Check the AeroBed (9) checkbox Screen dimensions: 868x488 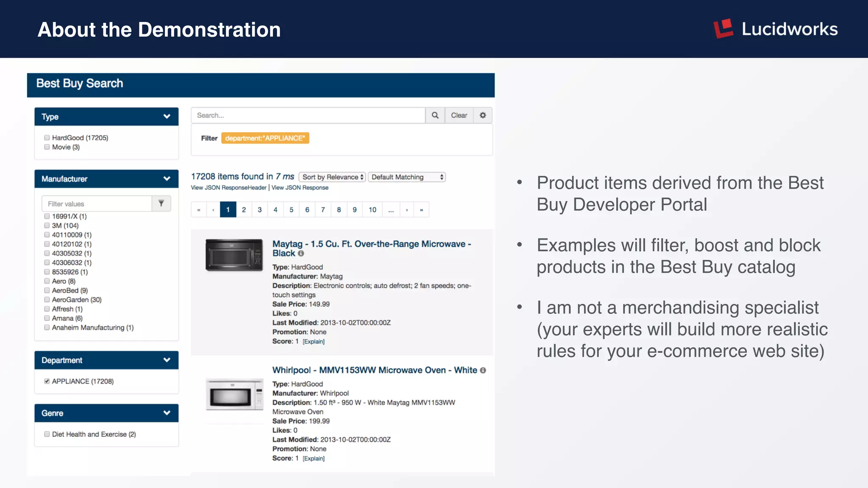point(47,290)
